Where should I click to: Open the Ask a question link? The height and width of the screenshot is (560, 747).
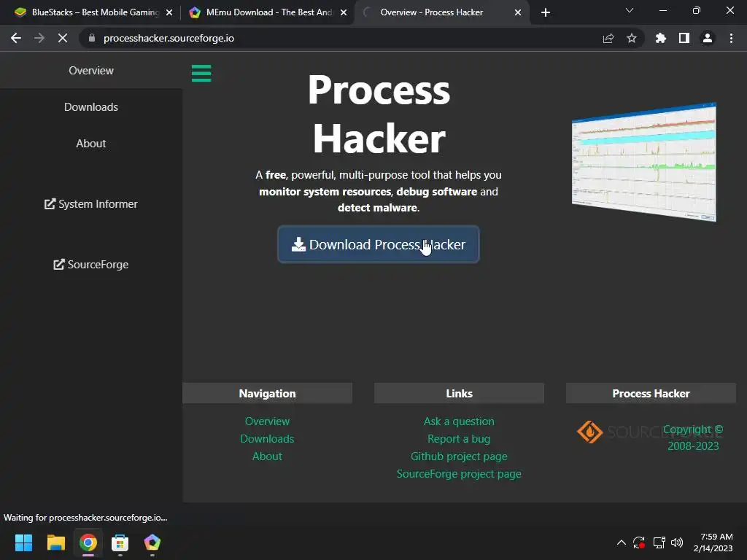tap(460, 421)
